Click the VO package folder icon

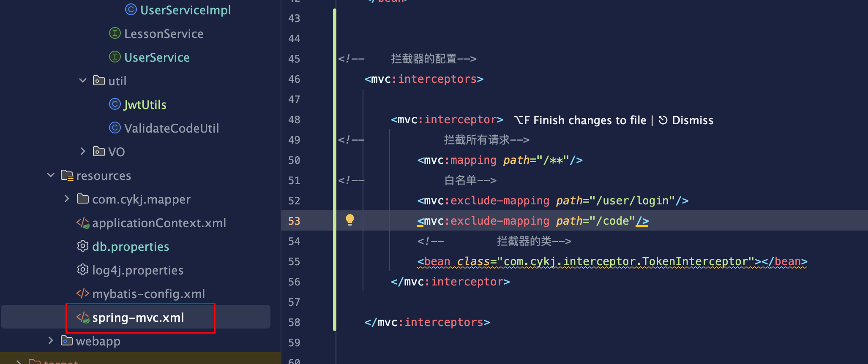(x=99, y=151)
